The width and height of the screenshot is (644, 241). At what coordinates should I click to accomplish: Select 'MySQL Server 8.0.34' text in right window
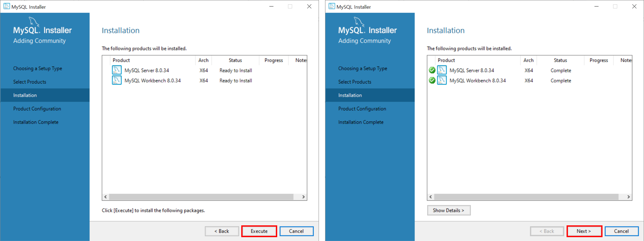(x=472, y=70)
